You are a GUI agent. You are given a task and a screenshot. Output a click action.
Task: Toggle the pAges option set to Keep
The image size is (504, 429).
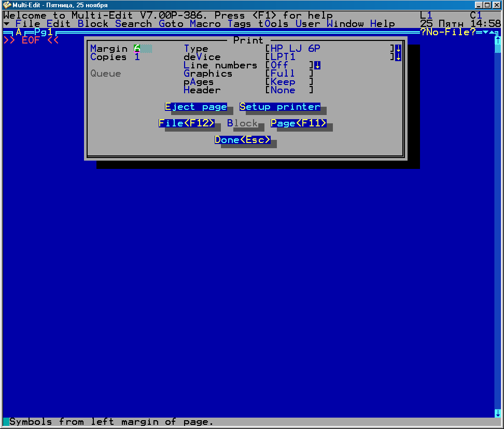(x=289, y=82)
